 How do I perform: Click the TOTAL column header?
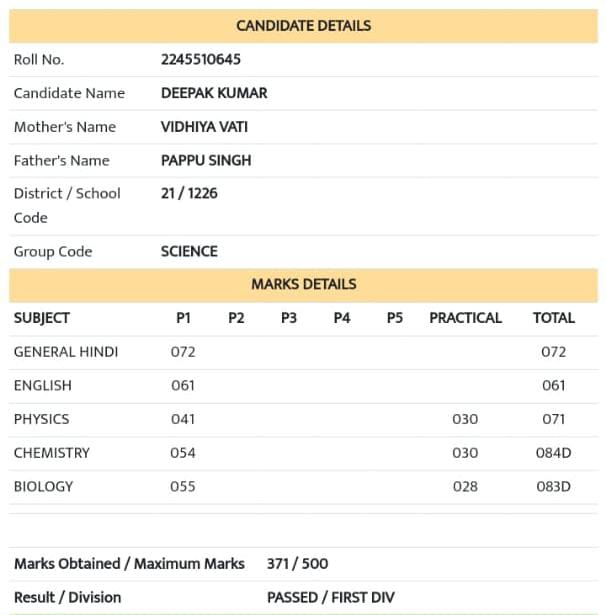tap(553, 318)
